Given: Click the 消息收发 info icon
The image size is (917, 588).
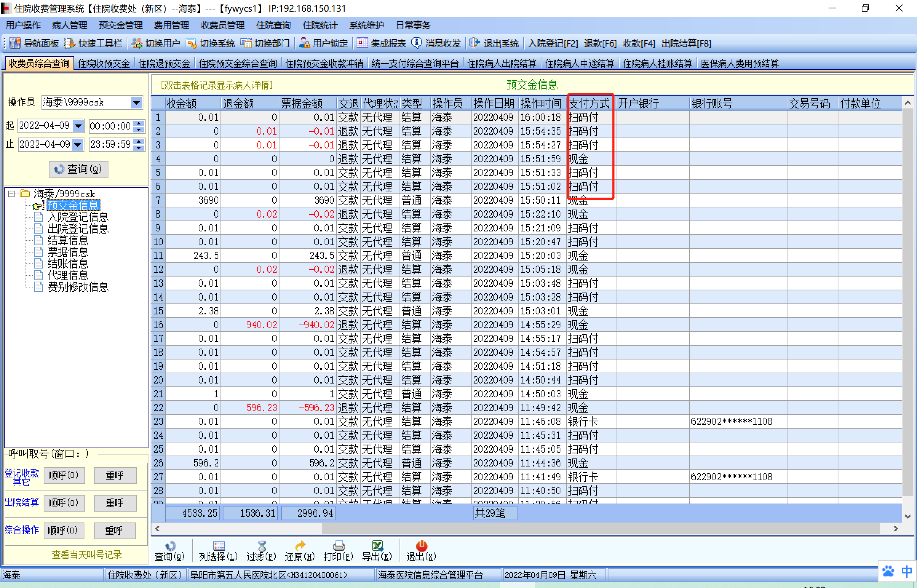Looking at the screenshot, I should [417, 43].
